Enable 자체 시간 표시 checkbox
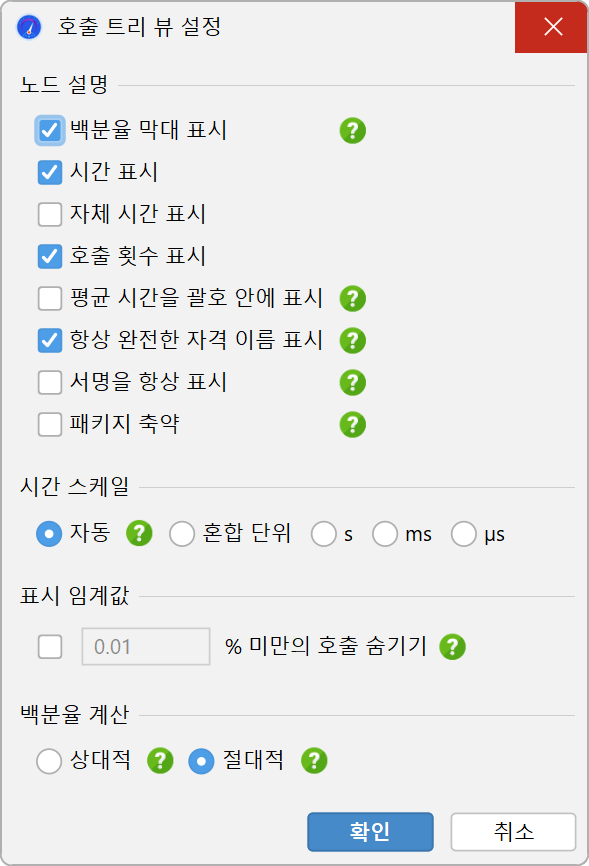Image resolution: width=589 pixels, height=866 pixels. coord(50,214)
